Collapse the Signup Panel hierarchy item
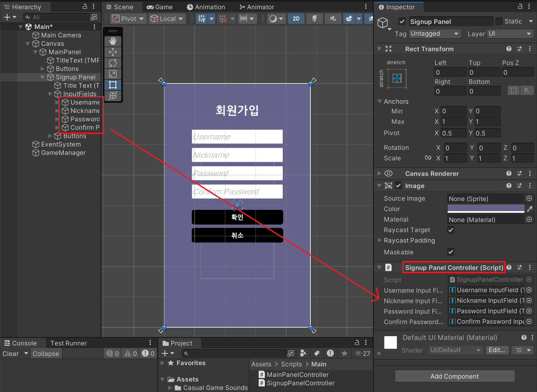This screenshot has height=392, width=537. (43, 77)
